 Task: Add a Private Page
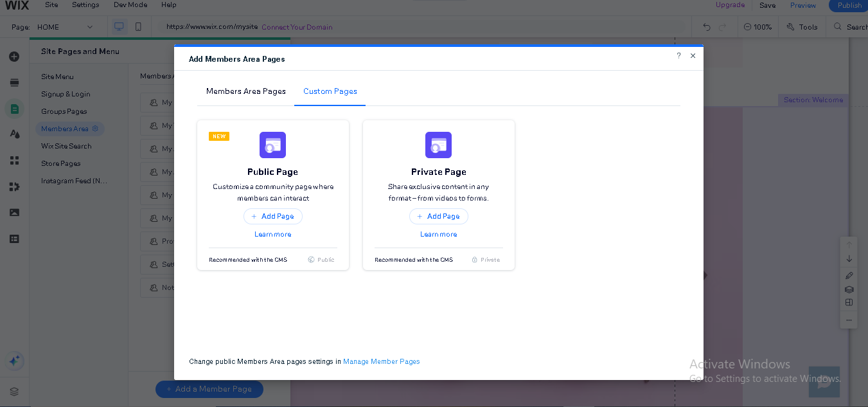pyautogui.click(x=438, y=217)
